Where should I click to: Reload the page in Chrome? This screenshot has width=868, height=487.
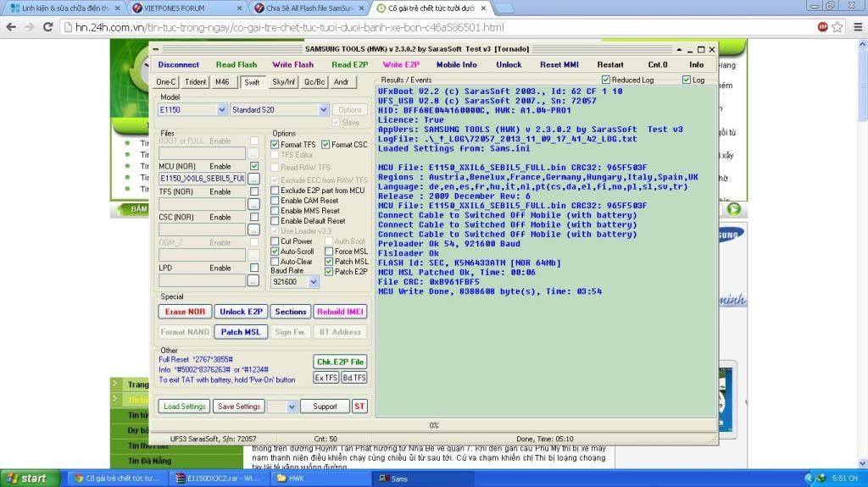47,27
